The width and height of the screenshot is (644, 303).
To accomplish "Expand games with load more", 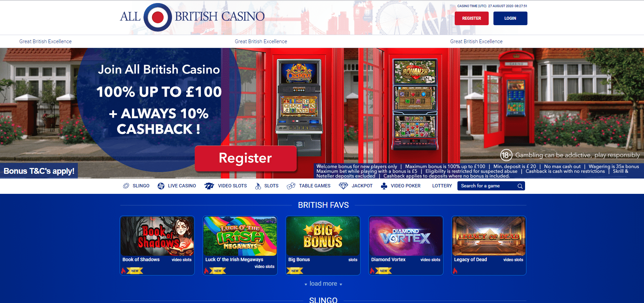I will 323,284.
